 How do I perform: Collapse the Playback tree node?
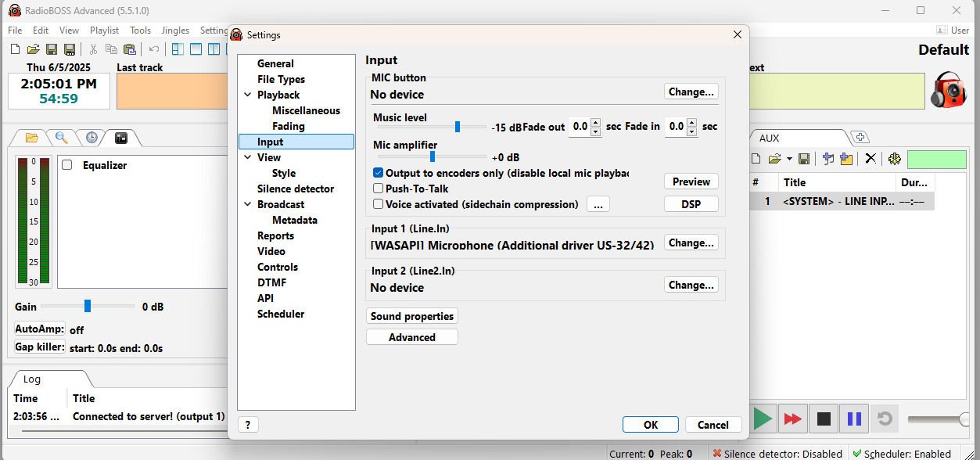click(x=248, y=95)
